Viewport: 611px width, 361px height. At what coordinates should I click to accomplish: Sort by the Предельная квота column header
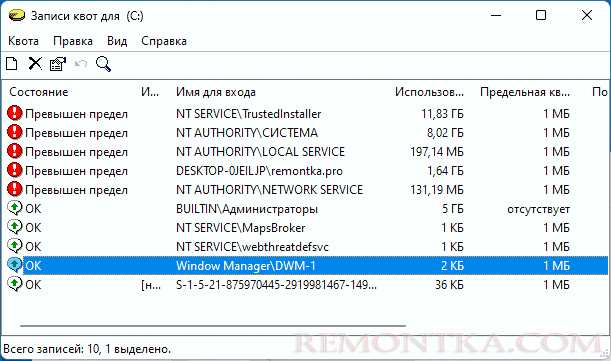tap(524, 92)
